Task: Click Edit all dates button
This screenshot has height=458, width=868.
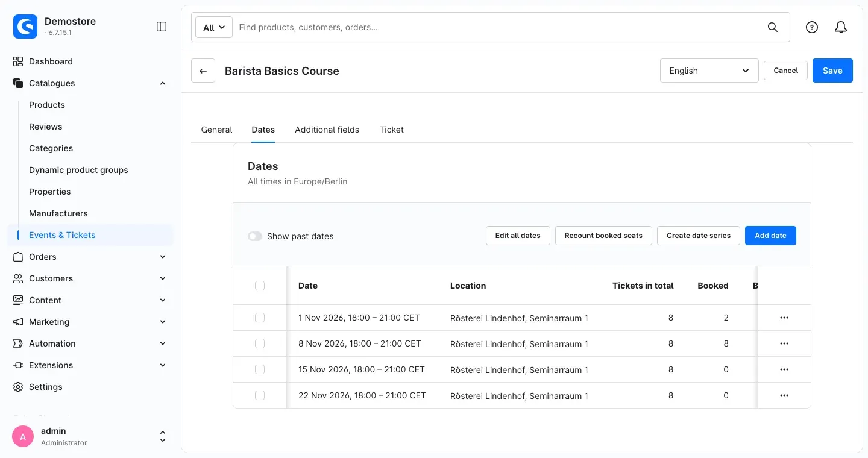Action: (518, 236)
